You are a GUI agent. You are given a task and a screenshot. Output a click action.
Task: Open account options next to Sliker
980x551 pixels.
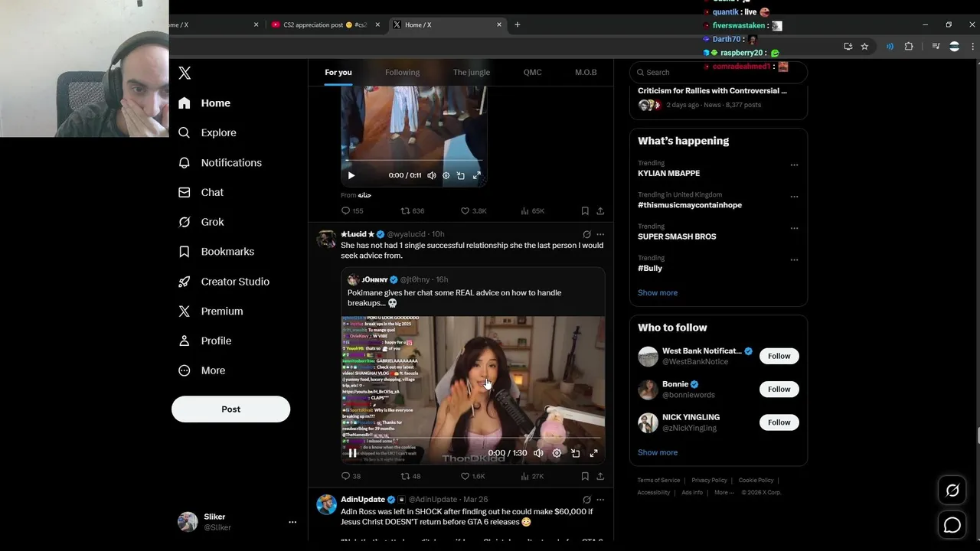pos(292,522)
